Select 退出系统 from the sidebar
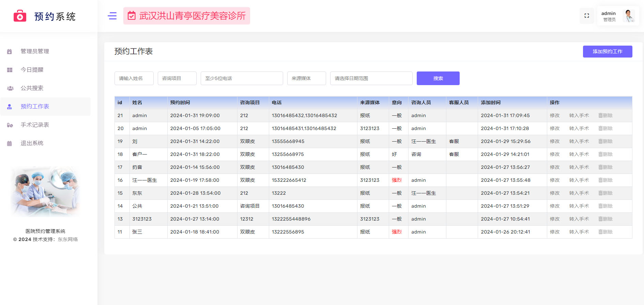This screenshot has width=644, height=305. pyautogui.click(x=32, y=143)
